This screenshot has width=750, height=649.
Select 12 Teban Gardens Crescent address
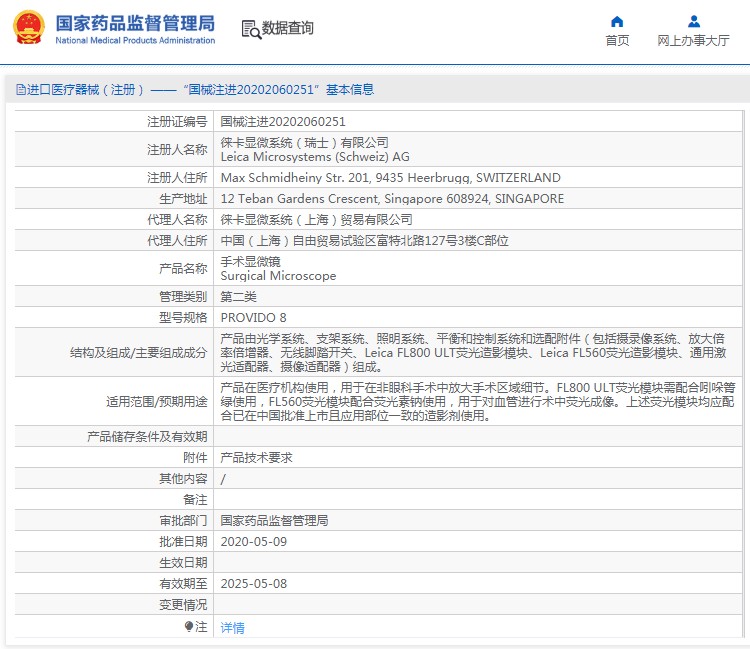(392, 198)
